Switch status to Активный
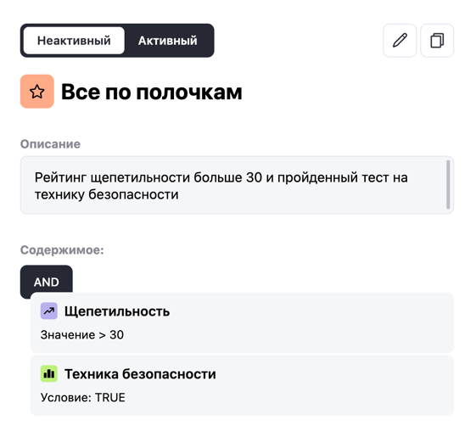The width and height of the screenshot is (476, 448). (x=167, y=41)
